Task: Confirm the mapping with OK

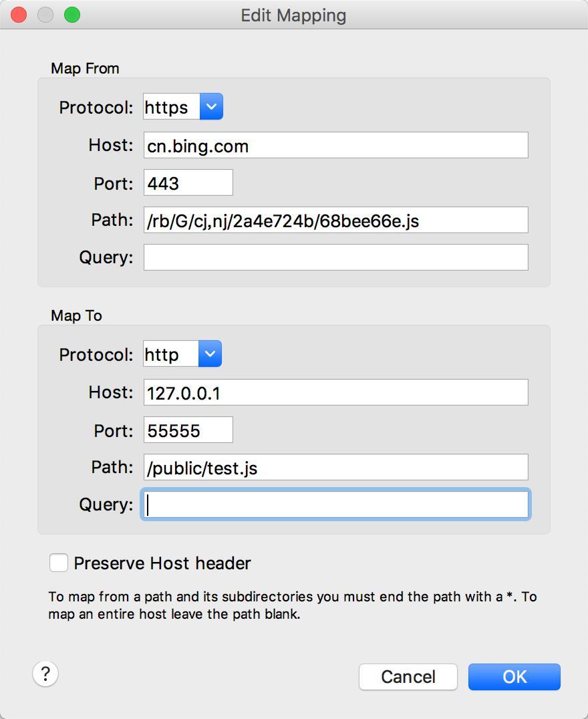Action: pyautogui.click(x=514, y=677)
